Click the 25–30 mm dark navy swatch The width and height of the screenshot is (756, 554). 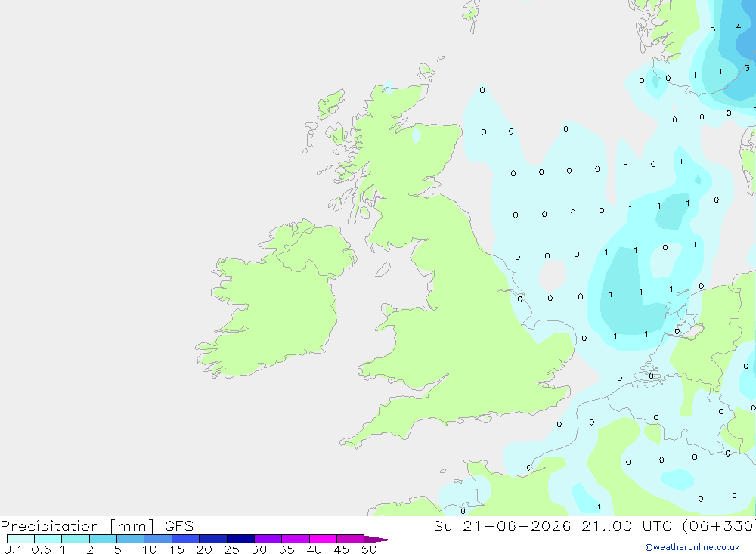pyautogui.click(x=240, y=539)
